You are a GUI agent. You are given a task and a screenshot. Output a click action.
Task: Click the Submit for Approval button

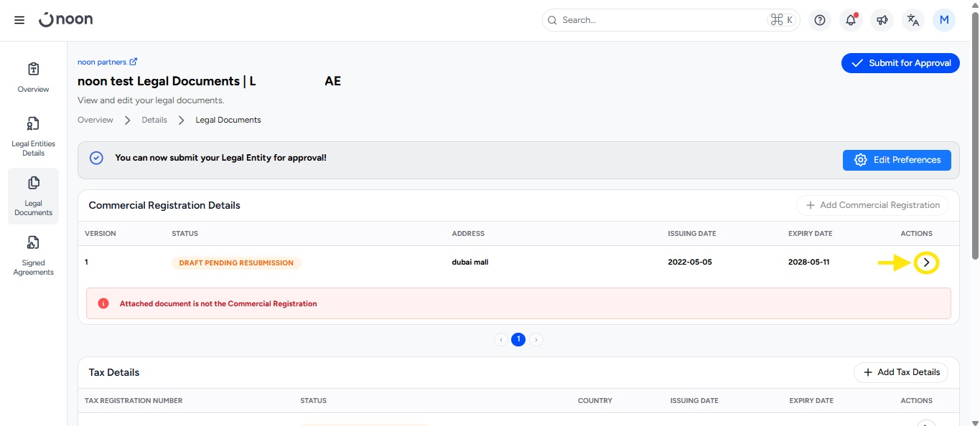pyautogui.click(x=900, y=63)
